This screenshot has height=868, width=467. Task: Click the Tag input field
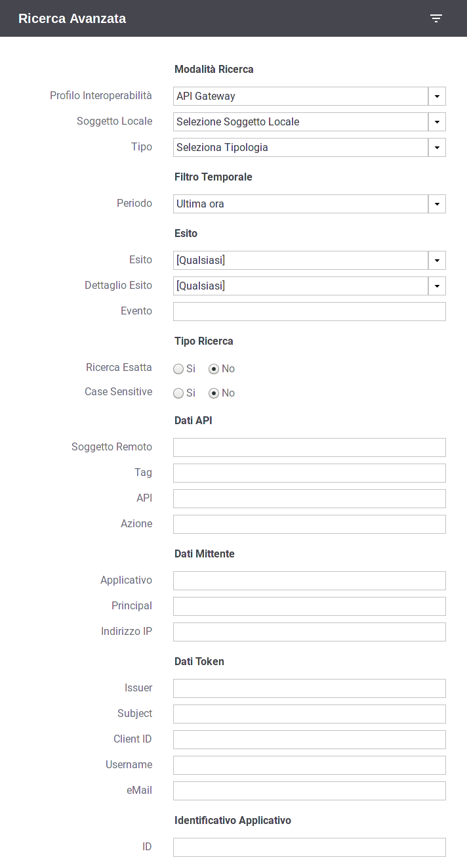click(310, 473)
